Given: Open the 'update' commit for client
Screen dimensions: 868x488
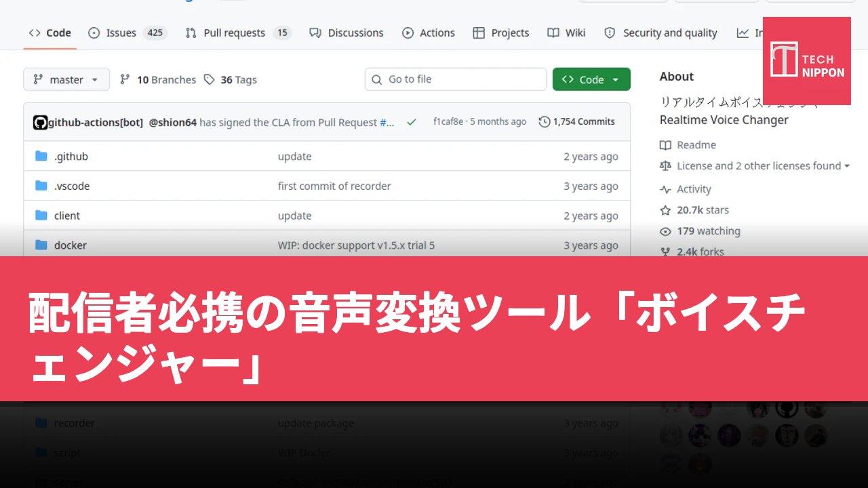Looking at the screenshot, I should coord(295,216).
